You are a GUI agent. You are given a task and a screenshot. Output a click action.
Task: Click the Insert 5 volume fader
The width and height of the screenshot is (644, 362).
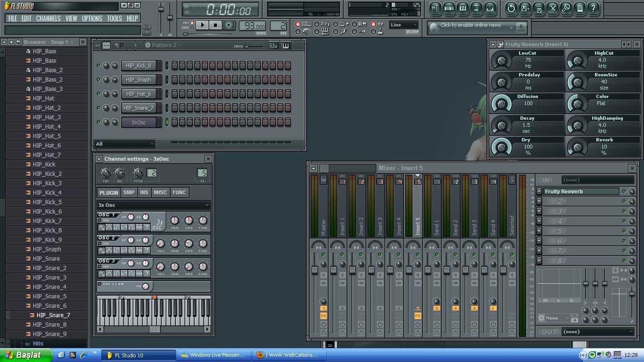click(x=409, y=270)
